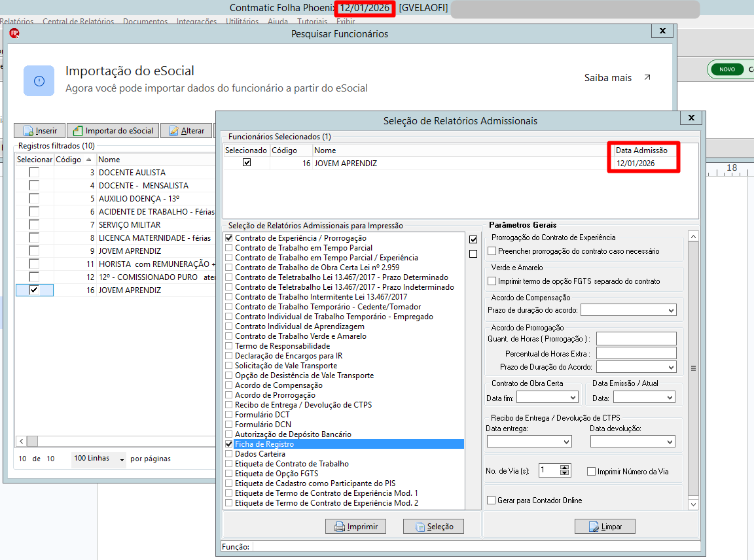
Task: Select employee 9 JOVEM APRENDIZ checkbox
Action: (x=33, y=251)
